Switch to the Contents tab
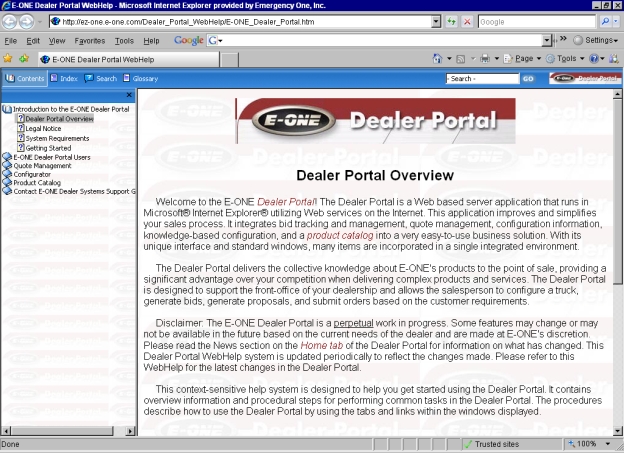This screenshot has width=624, height=453. (x=25, y=78)
